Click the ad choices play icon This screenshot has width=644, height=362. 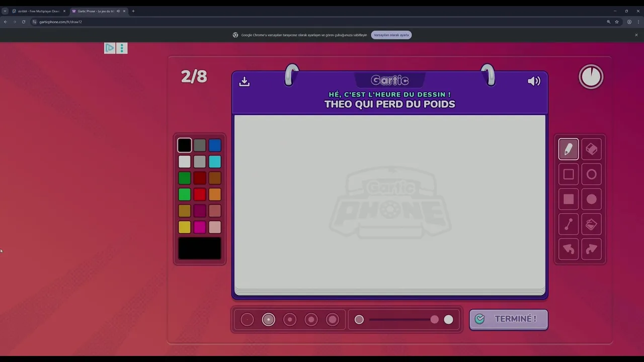110,48
